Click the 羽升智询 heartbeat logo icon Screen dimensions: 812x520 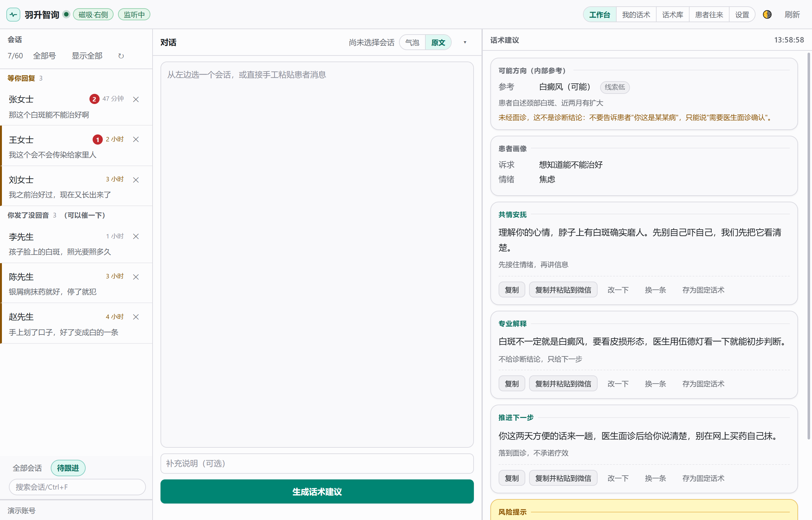pos(14,15)
